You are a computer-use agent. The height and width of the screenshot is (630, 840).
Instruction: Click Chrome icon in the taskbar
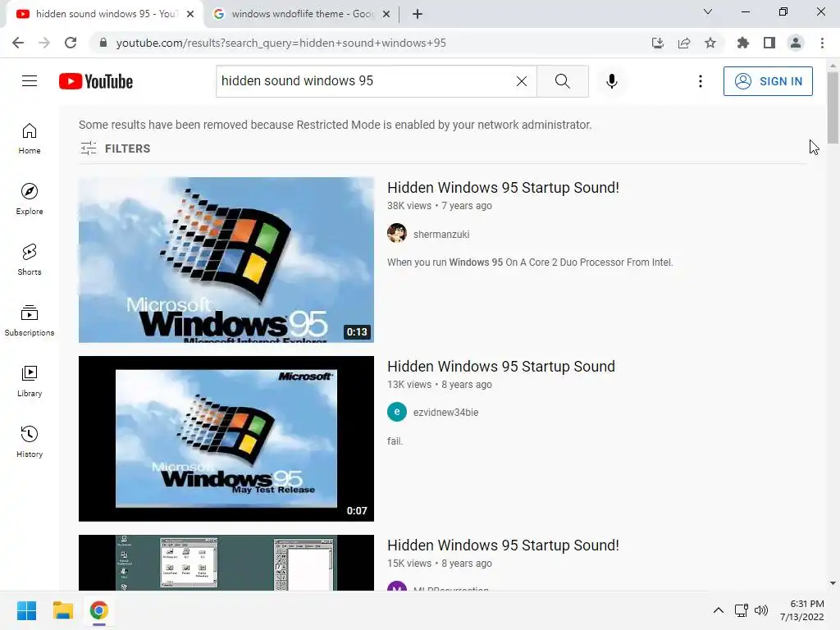pos(99,610)
